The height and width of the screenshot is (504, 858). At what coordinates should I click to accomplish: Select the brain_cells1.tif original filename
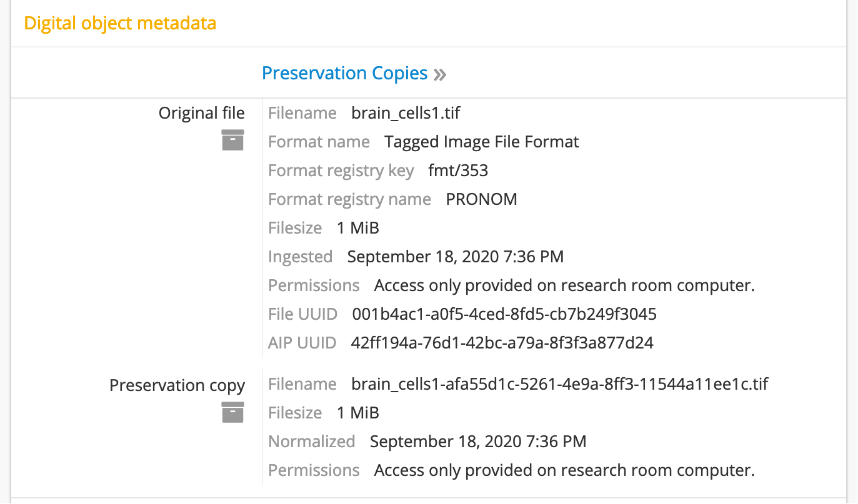(x=406, y=113)
